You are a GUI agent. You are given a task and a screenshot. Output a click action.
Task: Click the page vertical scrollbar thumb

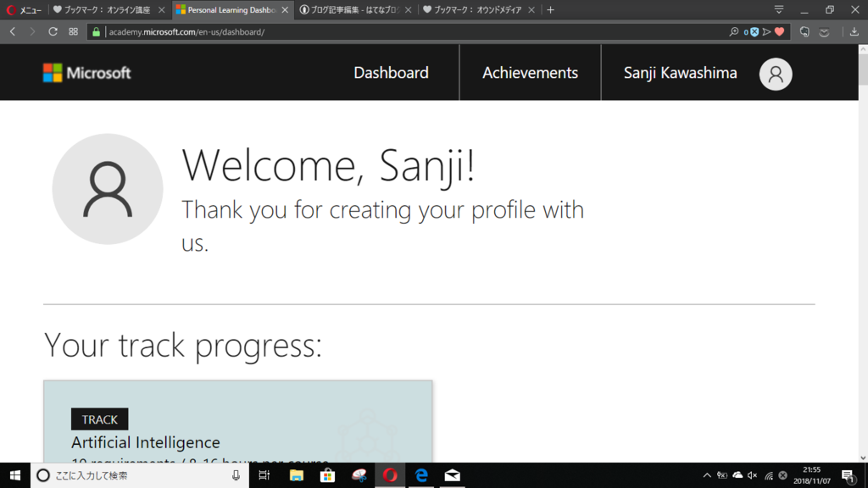coord(863,69)
